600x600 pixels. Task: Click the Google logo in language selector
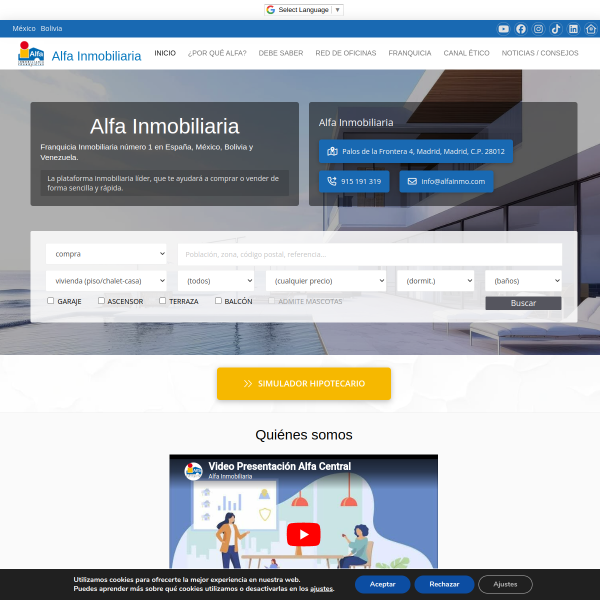point(271,10)
